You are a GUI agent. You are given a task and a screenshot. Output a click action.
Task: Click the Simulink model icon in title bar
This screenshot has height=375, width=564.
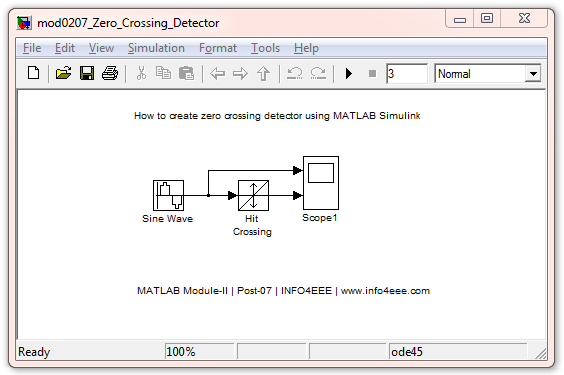click(x=24, y=23)
